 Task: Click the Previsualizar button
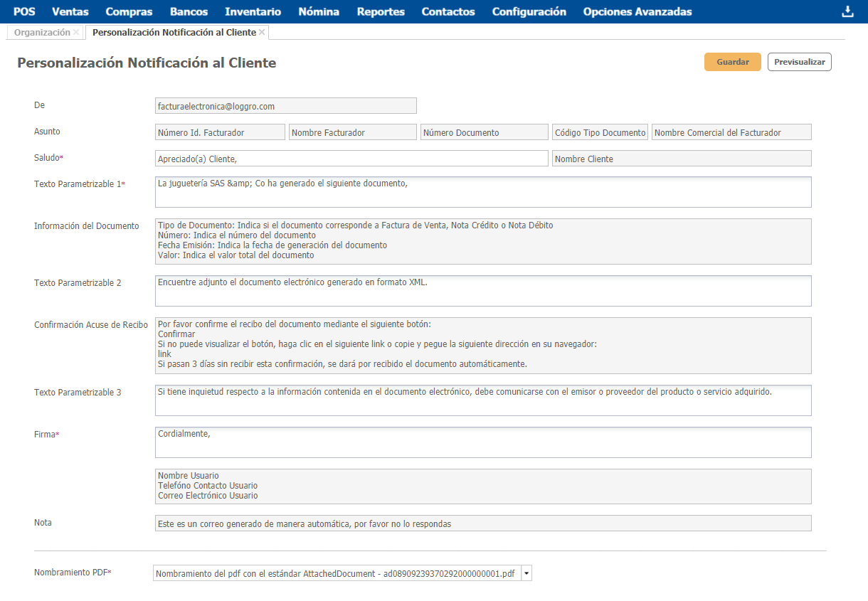(x=799, y=62)
